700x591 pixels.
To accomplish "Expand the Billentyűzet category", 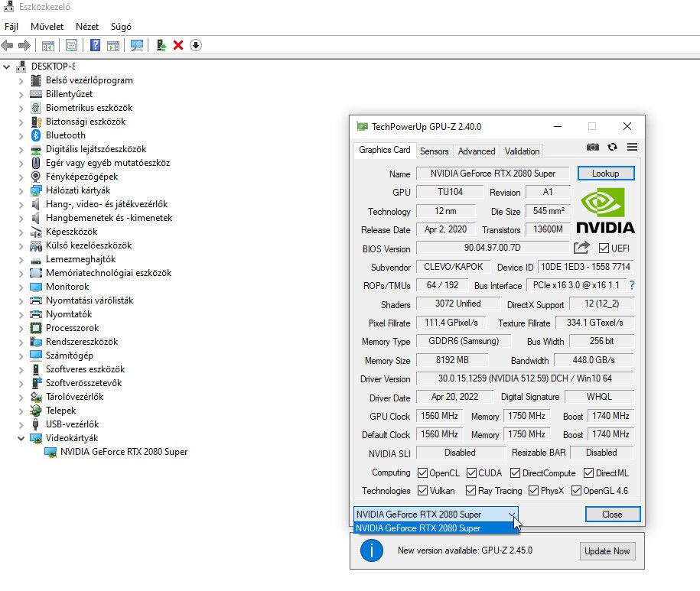I will pyautogui.click(x=21, y=94).
